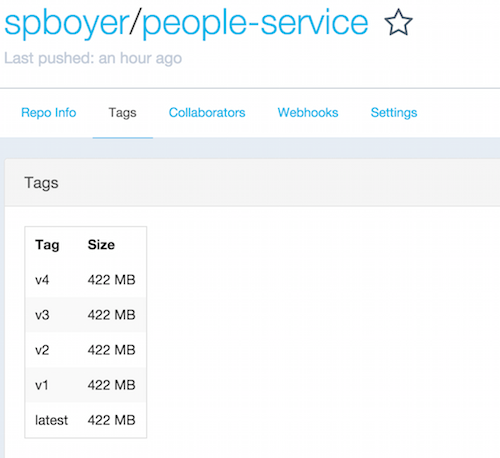The width and height of the screenshot is (500, 458).
Task: Open the Settings tab
Action: tap(394, 113)
